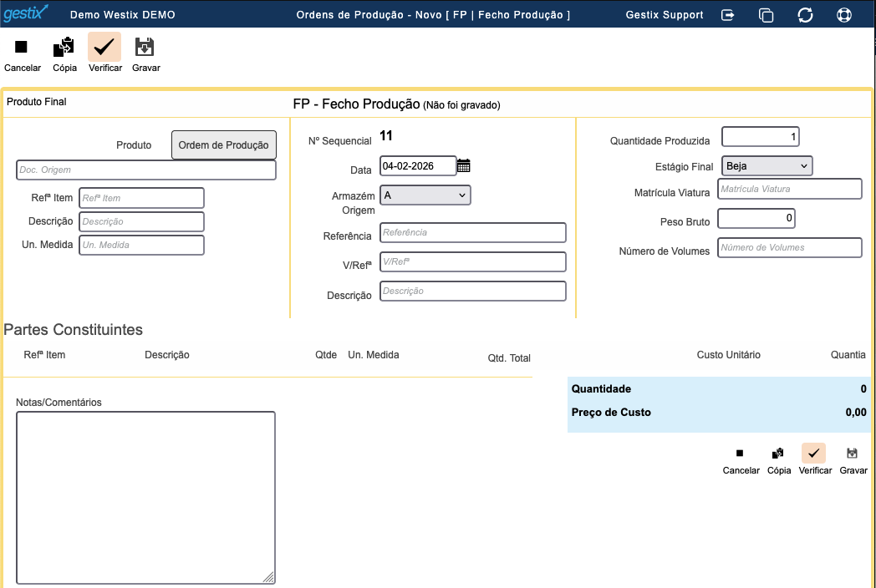This screenshot has width=876, height=588.
Task: Click the duplicate window icon in header
Action: coord(766,15)
